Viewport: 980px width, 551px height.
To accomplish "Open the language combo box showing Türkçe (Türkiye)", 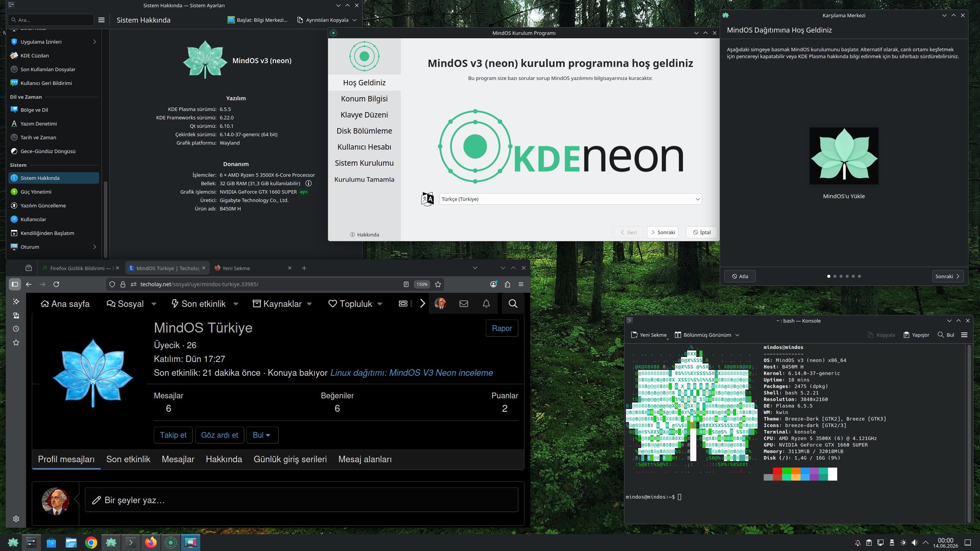I will pyautogui.click(x=570, y=199).
